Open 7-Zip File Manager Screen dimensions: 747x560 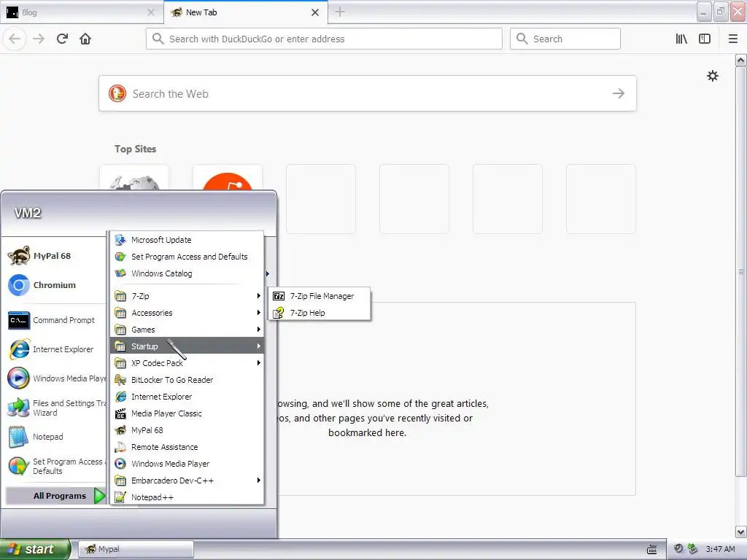point(320,296)
